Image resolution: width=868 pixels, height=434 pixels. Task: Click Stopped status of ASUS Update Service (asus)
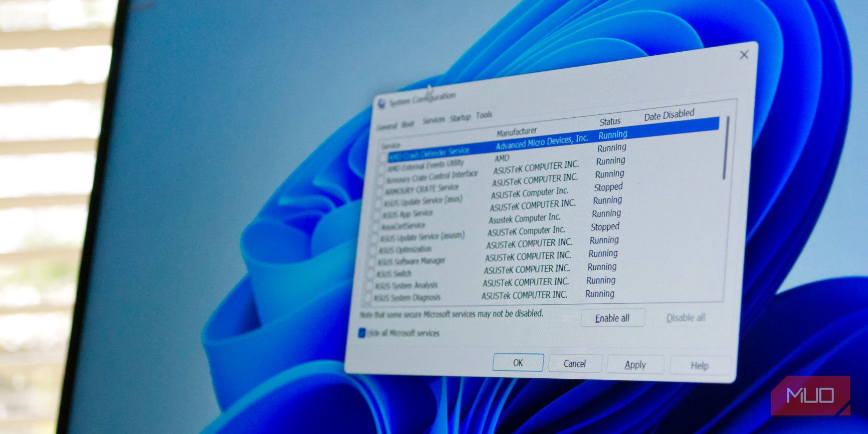608,187
